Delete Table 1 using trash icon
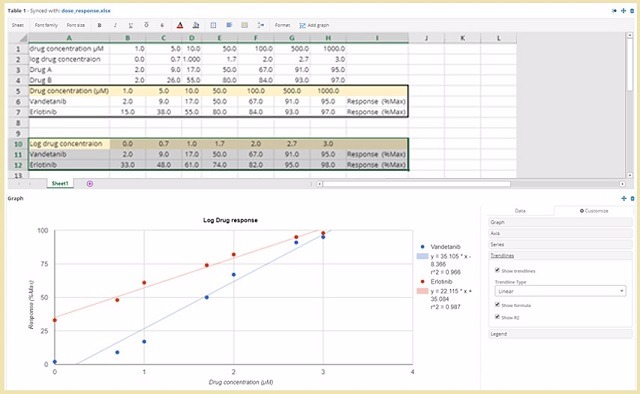Screen dimensions: 640x394 pos(632,11)
